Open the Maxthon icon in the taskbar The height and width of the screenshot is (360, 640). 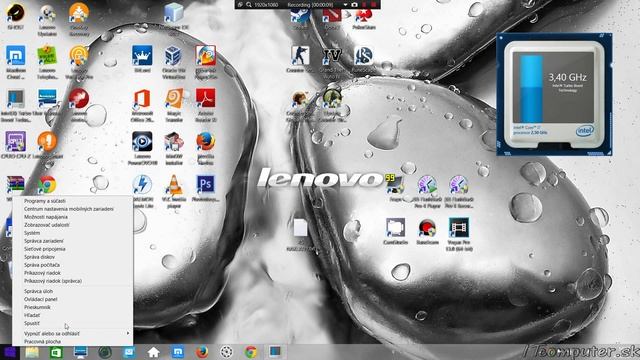point(178,352)
